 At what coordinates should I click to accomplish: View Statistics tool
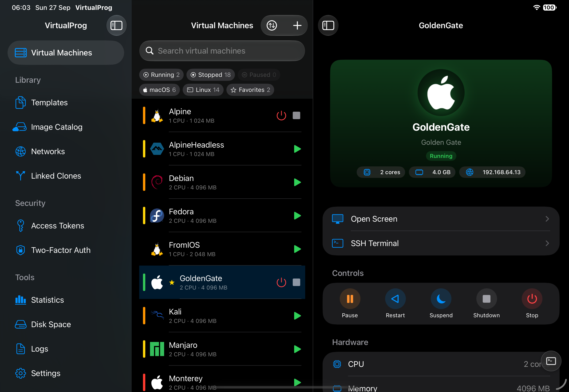click(66, 300)
